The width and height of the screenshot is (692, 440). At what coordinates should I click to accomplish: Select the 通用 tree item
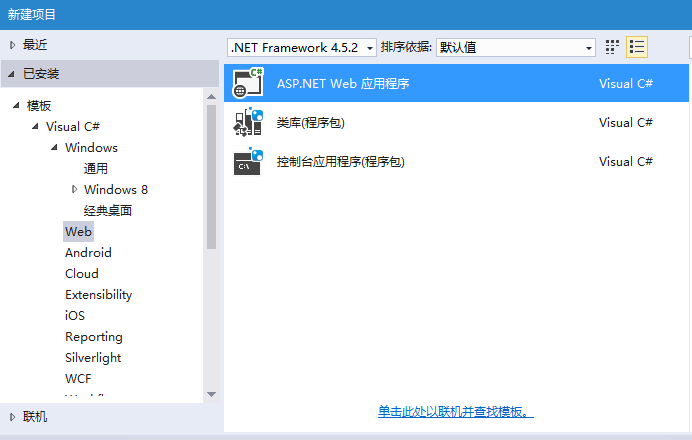point(96,168)
